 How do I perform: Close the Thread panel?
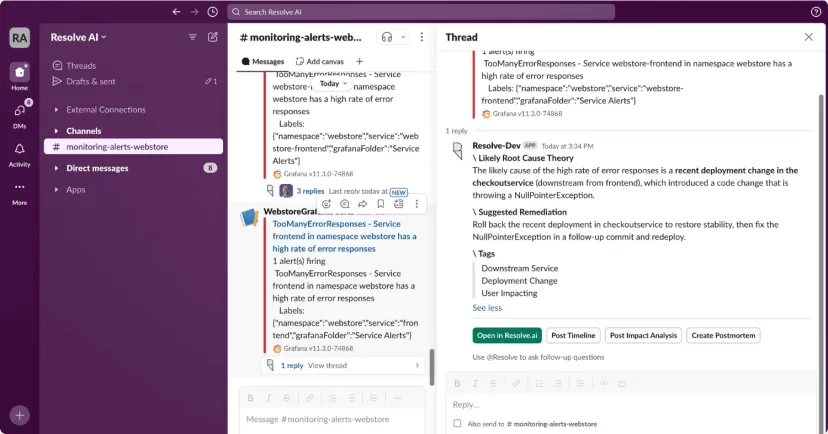808,37
